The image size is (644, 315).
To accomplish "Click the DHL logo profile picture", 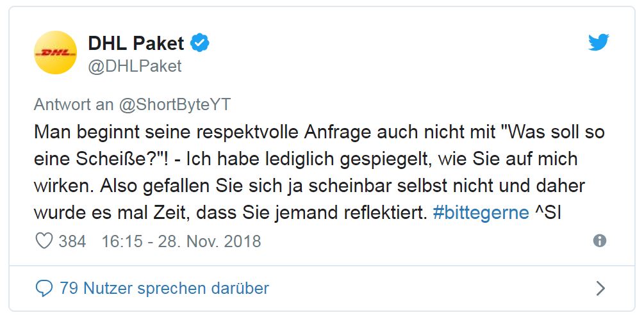I will pyautogui.click(x=56, y=52).
